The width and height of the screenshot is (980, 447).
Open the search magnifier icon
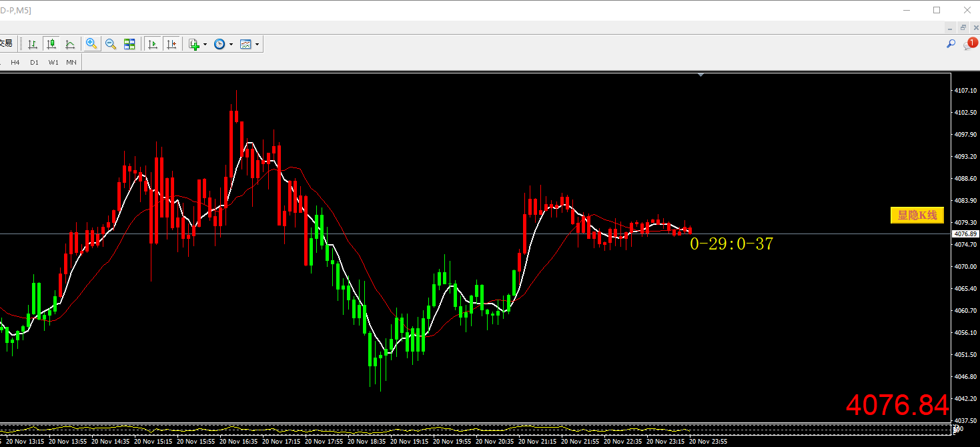click(x=951, y=44)
